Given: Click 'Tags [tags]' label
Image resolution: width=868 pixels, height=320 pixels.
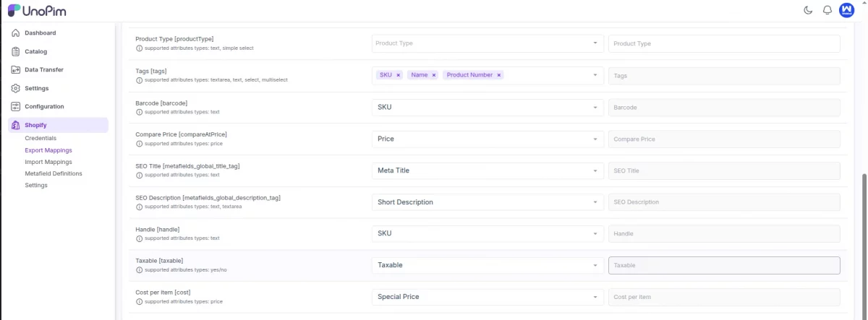Looking at the screenshot, I should (152, 71).
